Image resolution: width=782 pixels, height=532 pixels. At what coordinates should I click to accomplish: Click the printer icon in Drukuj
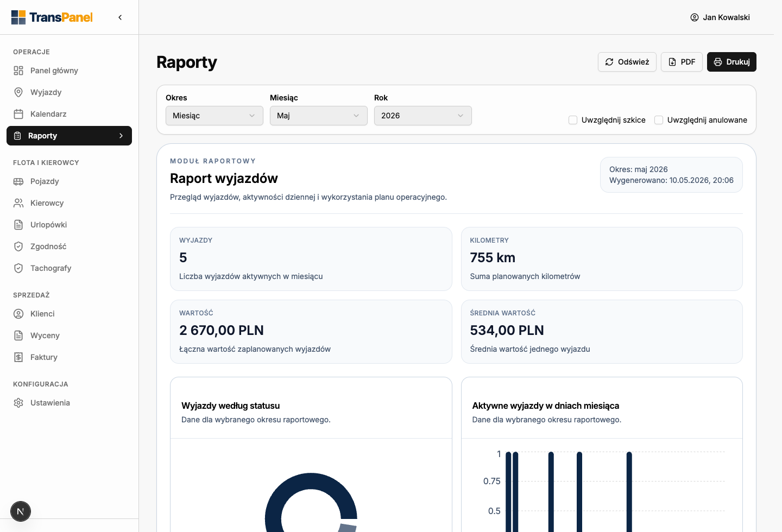pos(718,62)
